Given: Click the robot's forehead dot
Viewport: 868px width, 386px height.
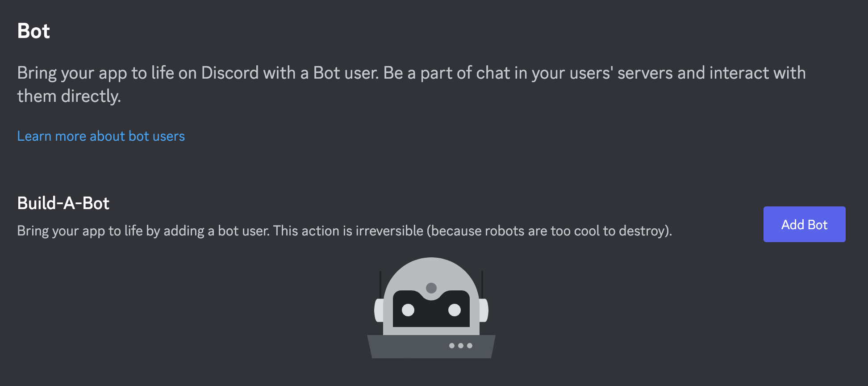Looking at the screenshot, I should click(x=431, y=287).
